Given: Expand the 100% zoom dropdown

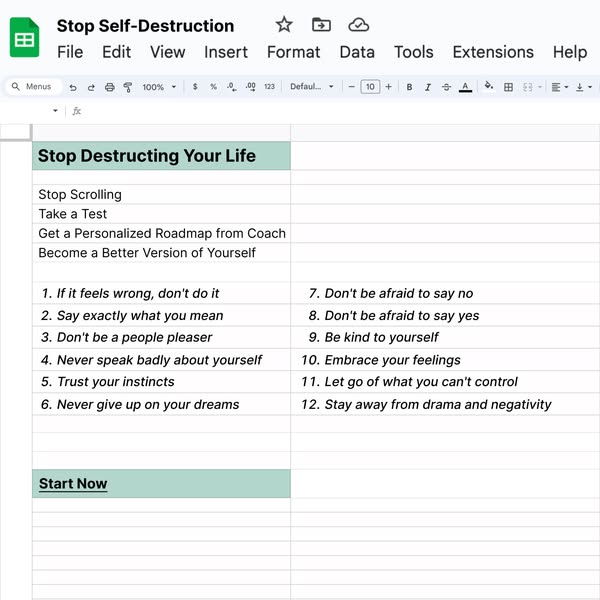Looking at the screenshot, I should tap(159, 88).
